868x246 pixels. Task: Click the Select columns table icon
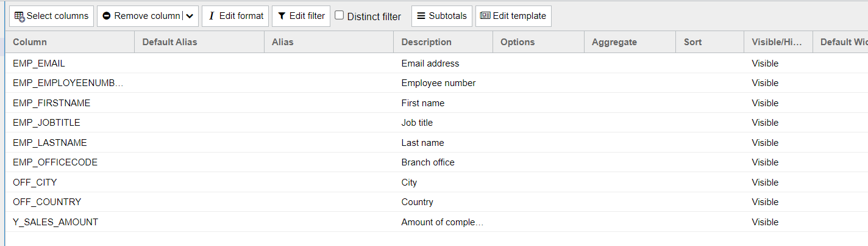point(20,16)
